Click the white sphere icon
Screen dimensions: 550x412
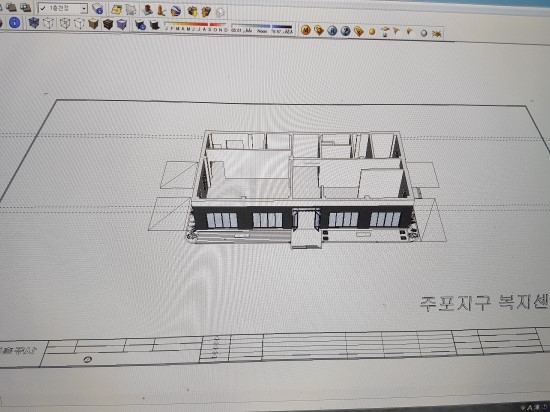(424, 33)
